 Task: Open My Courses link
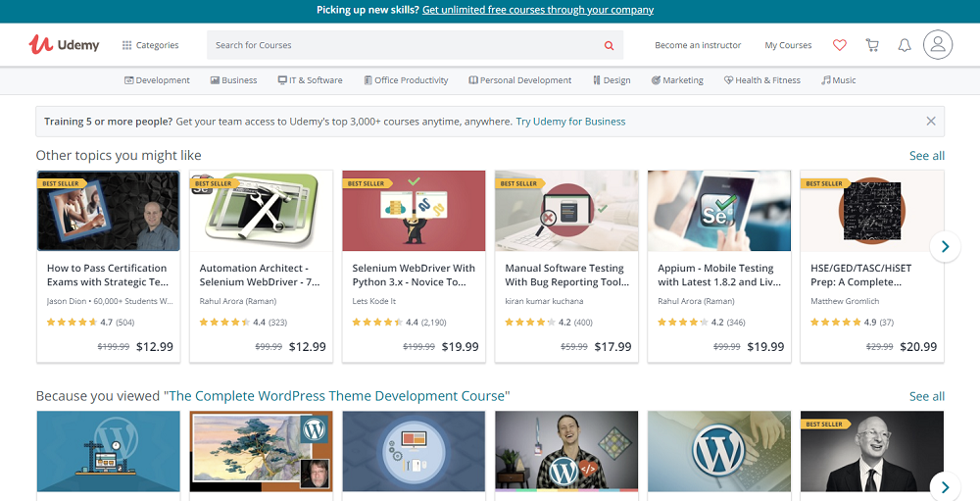(x=788, y=45)
